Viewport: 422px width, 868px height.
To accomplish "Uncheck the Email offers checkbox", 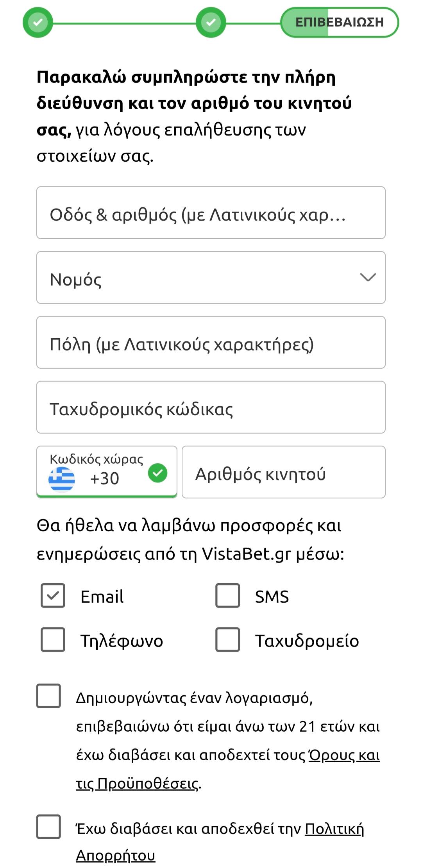I will pyautogui.click(x=53, y=596).
